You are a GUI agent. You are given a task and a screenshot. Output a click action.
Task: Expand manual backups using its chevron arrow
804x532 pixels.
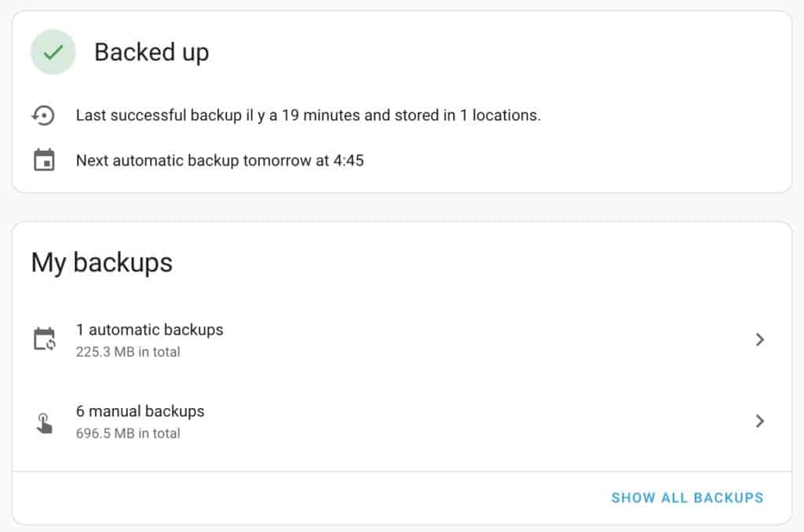click(x=759, y=421)
